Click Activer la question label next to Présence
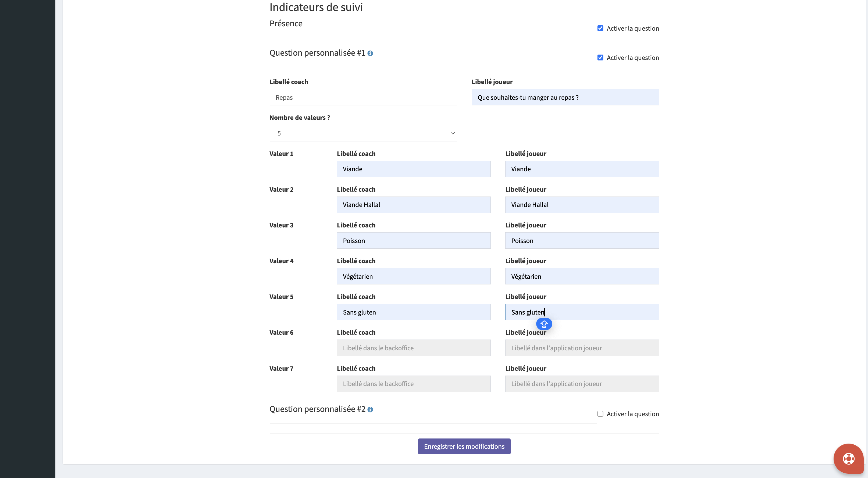Screen dimensions: 868x478 click(x=632, y=28)
